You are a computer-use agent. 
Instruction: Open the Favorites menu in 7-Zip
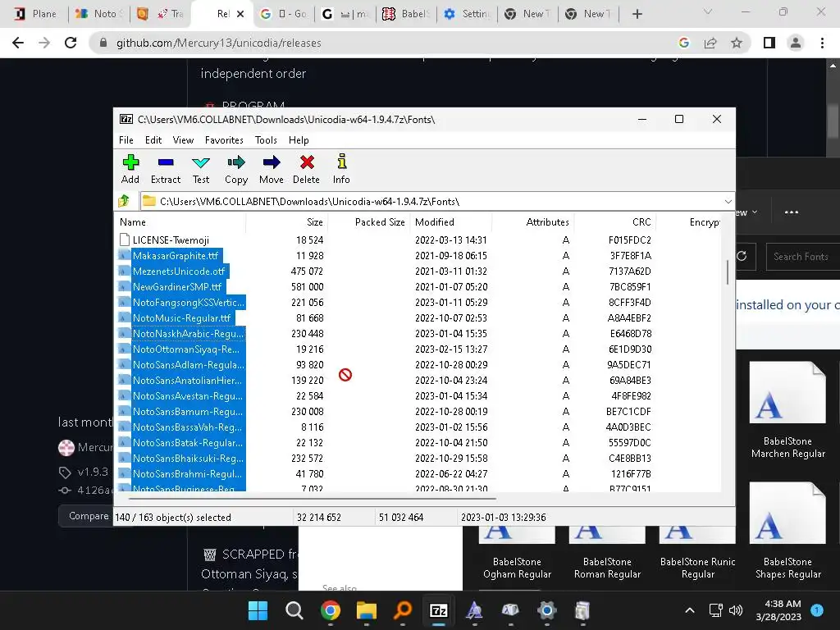tap(224, 139)
